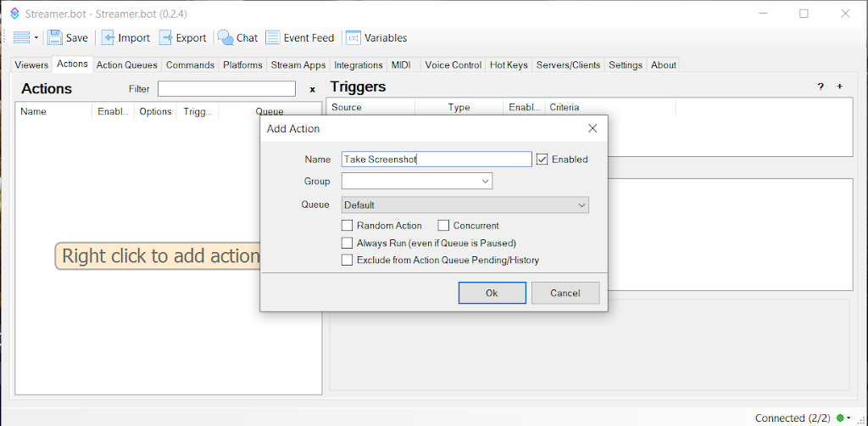868x426 pixels.
Task: Tick the Concurrent checkbox
Action: coord(443,226)
